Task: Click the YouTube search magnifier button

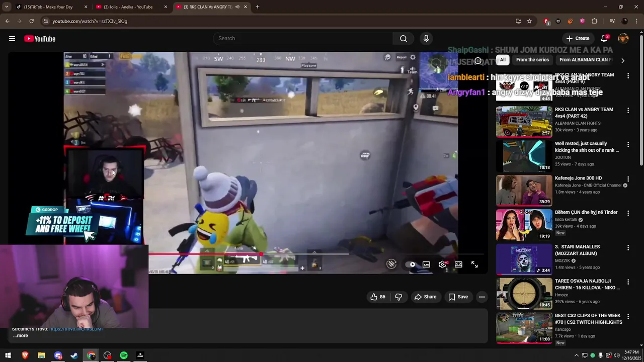Action: pos(404,39)
